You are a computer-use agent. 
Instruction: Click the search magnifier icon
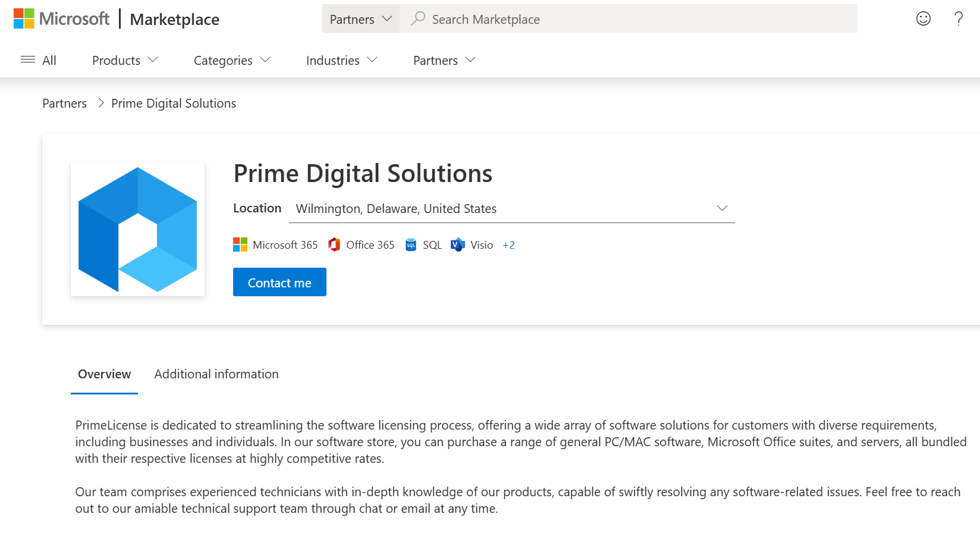point(418,18)
